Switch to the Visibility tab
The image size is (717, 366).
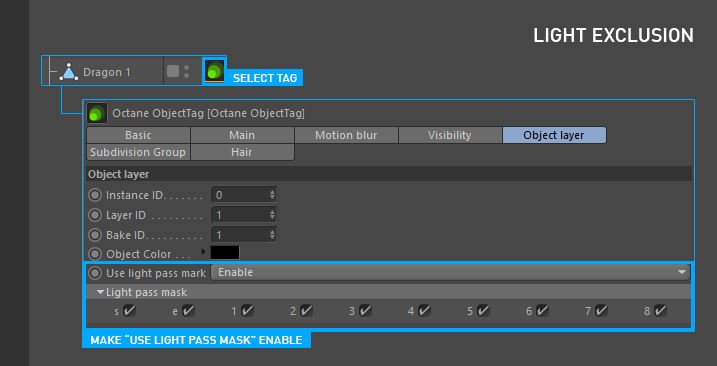(450, 135)
